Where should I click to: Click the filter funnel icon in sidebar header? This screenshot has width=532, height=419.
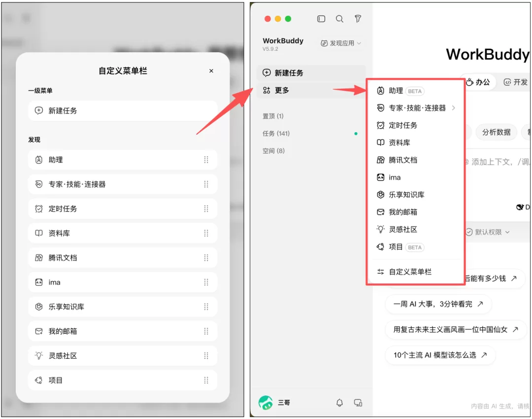pyautogui.click(x=358, y=19)
